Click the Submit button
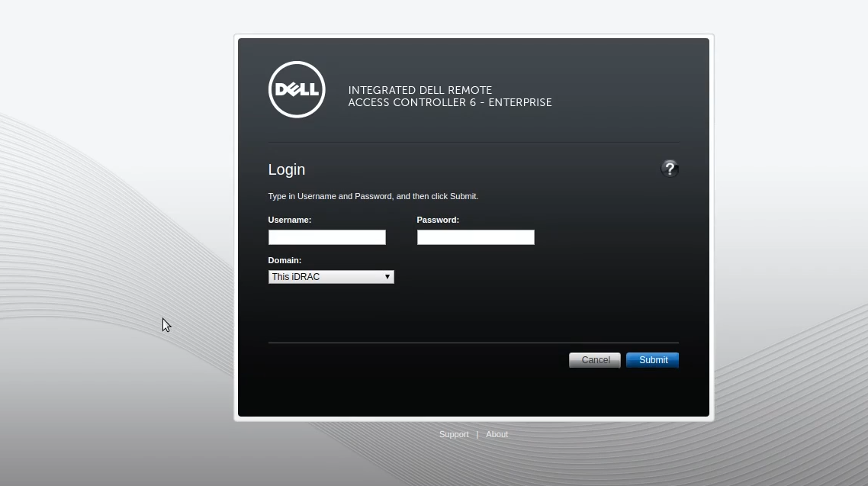Screen dimensions: 868x486 pos(652,360)
